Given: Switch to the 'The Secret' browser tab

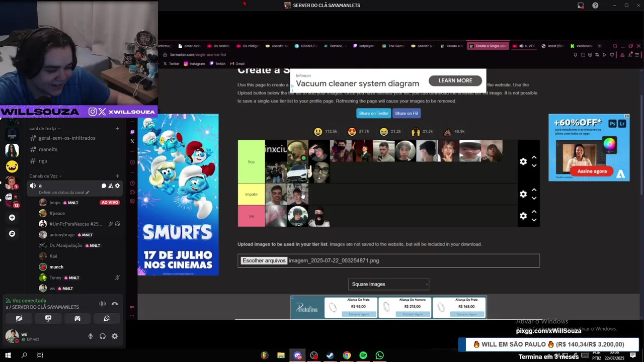Looking at the screenshot, I should [x=393, y=46].
